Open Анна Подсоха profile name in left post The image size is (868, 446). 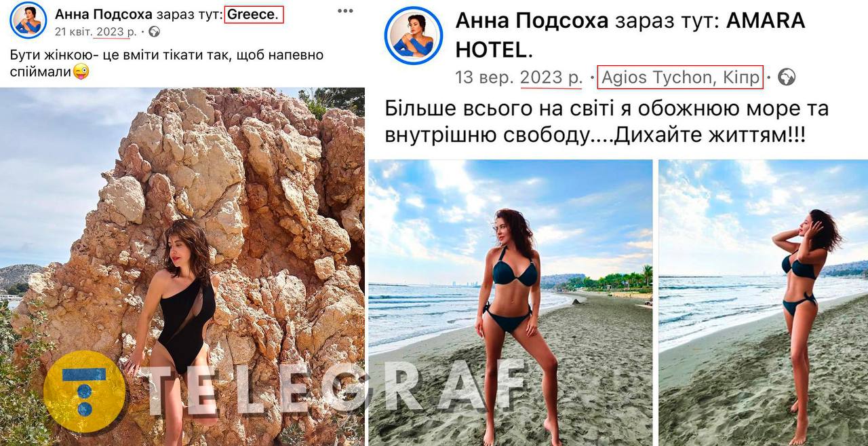pos(104,14)
